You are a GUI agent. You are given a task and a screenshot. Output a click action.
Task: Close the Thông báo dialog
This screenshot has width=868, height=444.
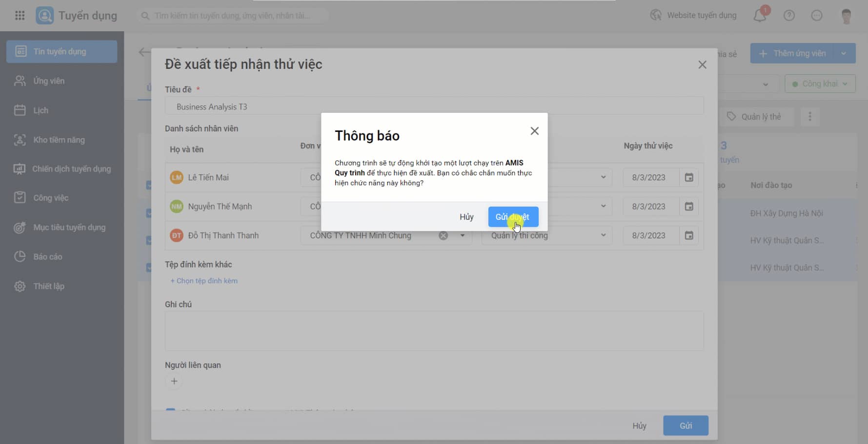tap(535, 131)
